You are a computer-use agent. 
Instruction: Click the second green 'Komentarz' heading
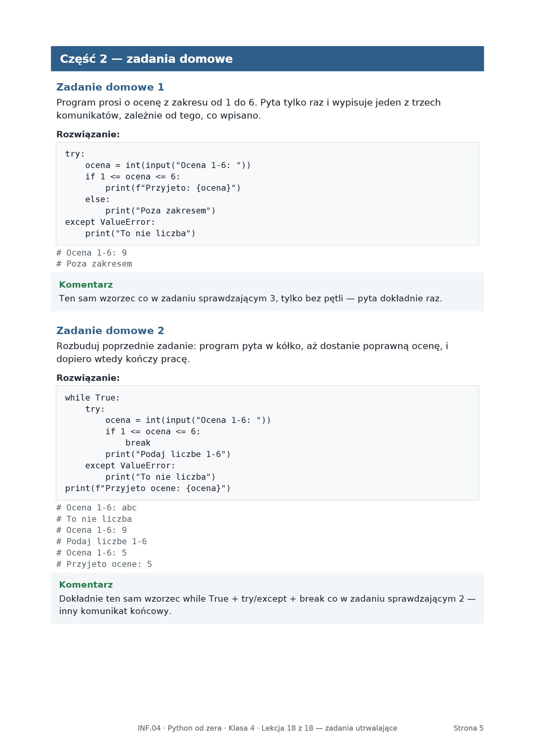(x=86, y=585)
